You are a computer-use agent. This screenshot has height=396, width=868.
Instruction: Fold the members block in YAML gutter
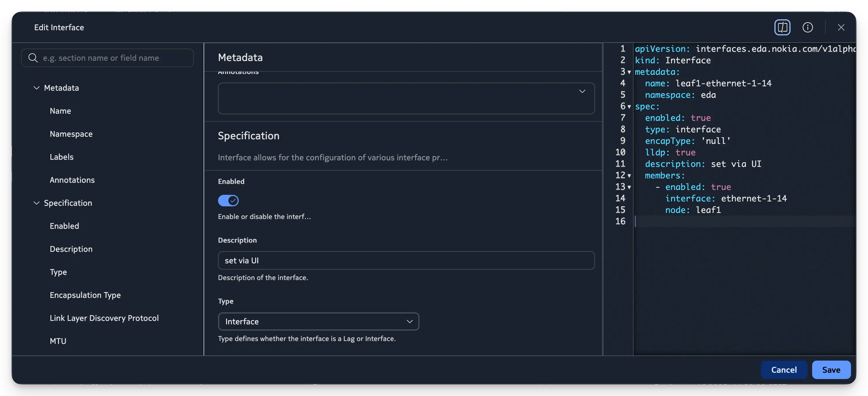[x=629, y=176]
